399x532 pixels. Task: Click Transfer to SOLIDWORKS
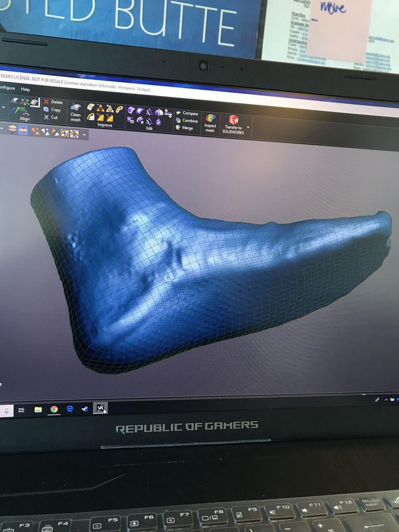click(x=233, y=125)
